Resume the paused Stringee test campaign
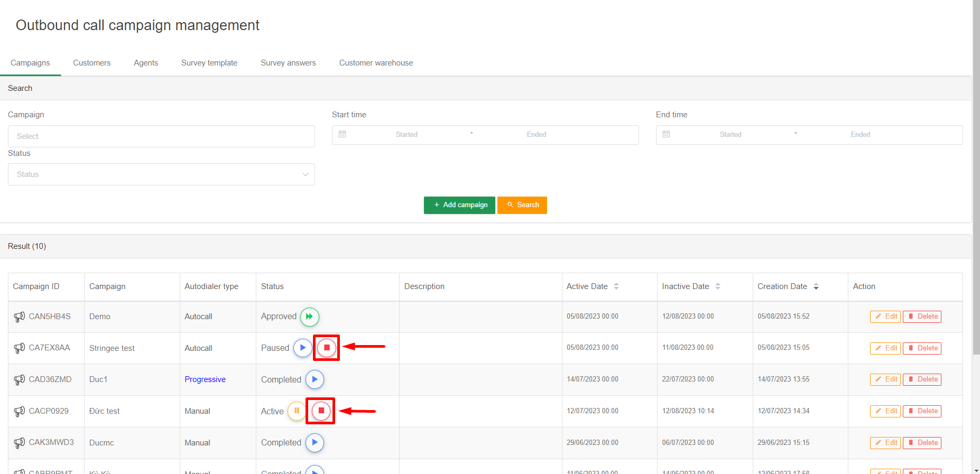 302,348
